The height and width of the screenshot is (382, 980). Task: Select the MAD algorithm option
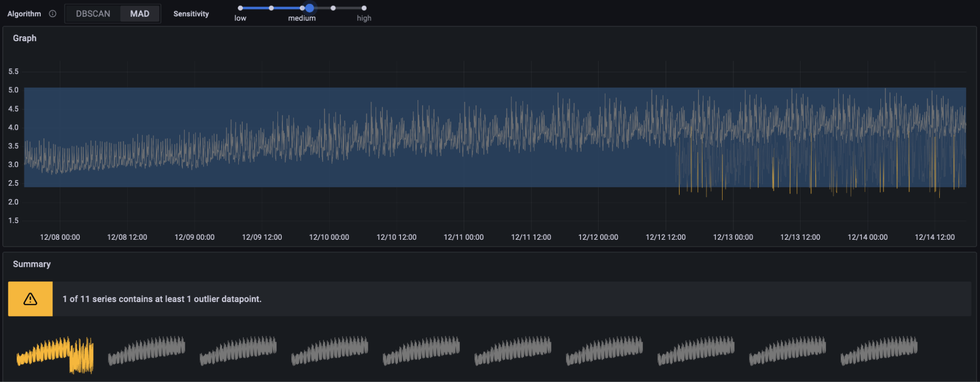[x=140, y=14]
